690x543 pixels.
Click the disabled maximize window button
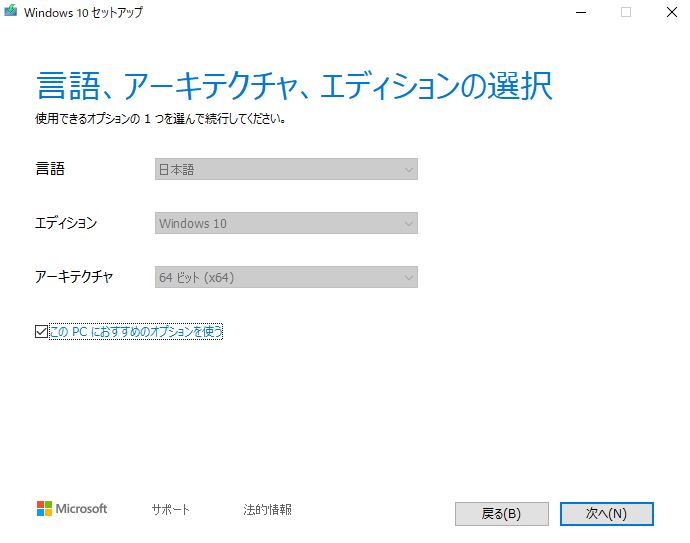coord(625,13)
